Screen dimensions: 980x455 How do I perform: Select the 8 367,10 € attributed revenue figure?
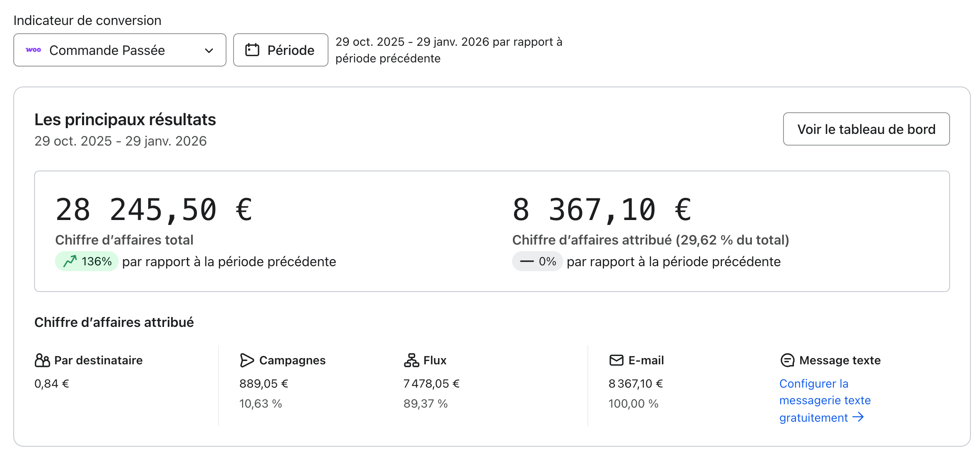pyautogui.click(x=602, y=210)
